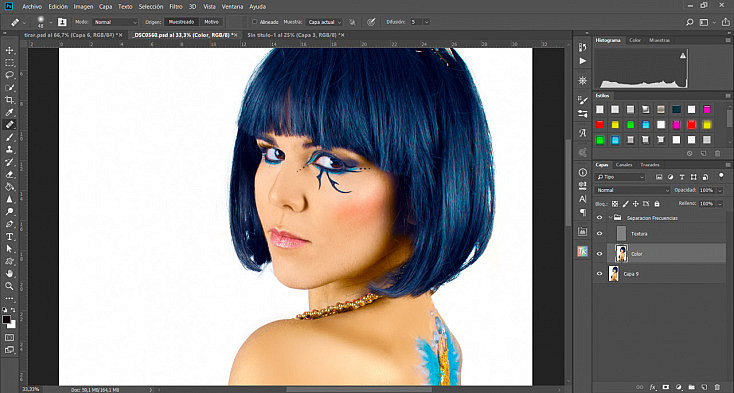The height and width of the screenshot is (393, 734).
Task: Hide the Separacion Frecuencias group
Action: [600, 218]
